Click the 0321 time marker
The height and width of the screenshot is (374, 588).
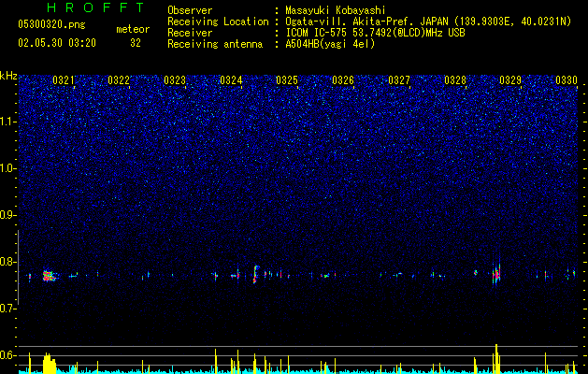[x=64, y=80]
